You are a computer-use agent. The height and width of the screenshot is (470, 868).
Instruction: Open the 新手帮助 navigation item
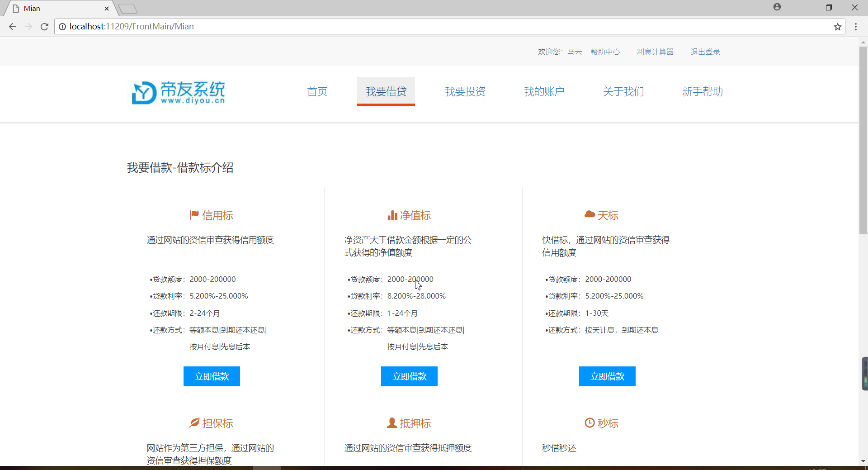(702, 91)
